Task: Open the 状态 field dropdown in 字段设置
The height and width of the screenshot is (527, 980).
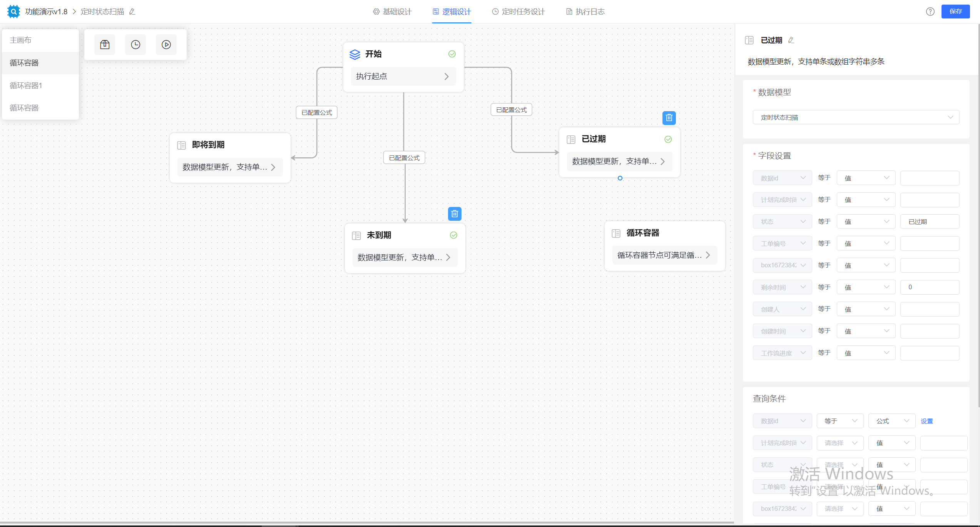Action: (782, 222)
